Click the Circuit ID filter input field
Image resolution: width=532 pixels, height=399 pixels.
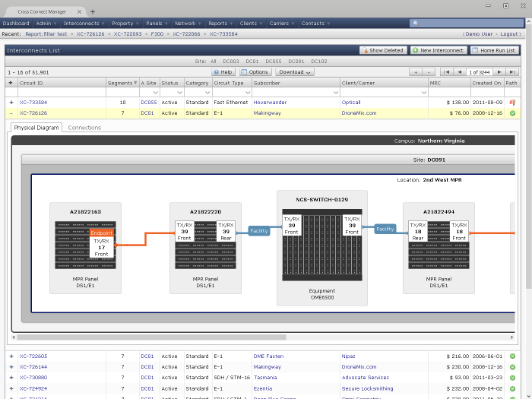click(x=61, y=92)
